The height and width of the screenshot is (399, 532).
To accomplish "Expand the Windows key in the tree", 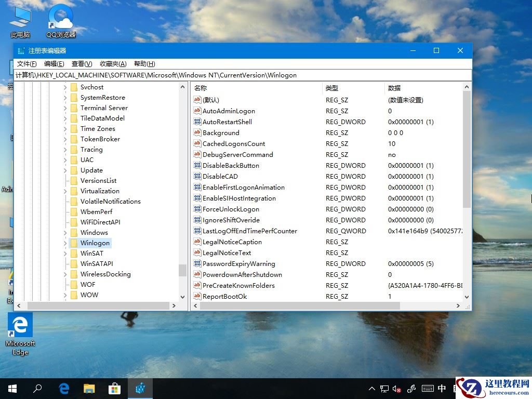I will (64, 232).
